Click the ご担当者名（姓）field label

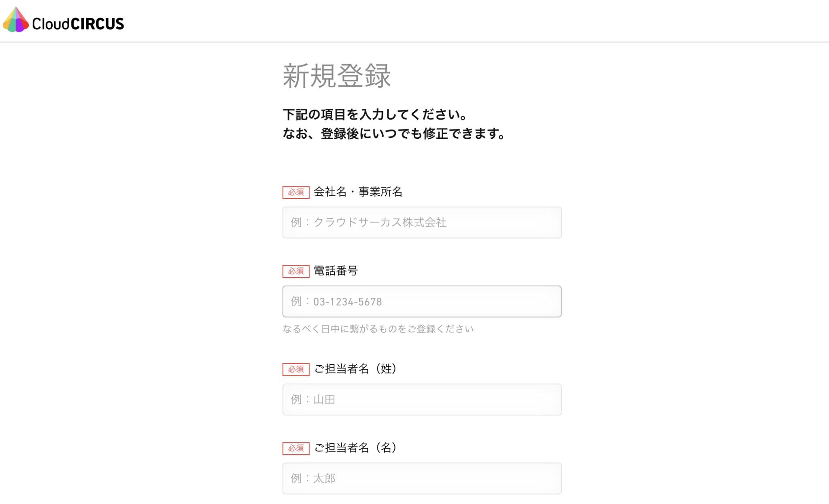tap(355, 369)
